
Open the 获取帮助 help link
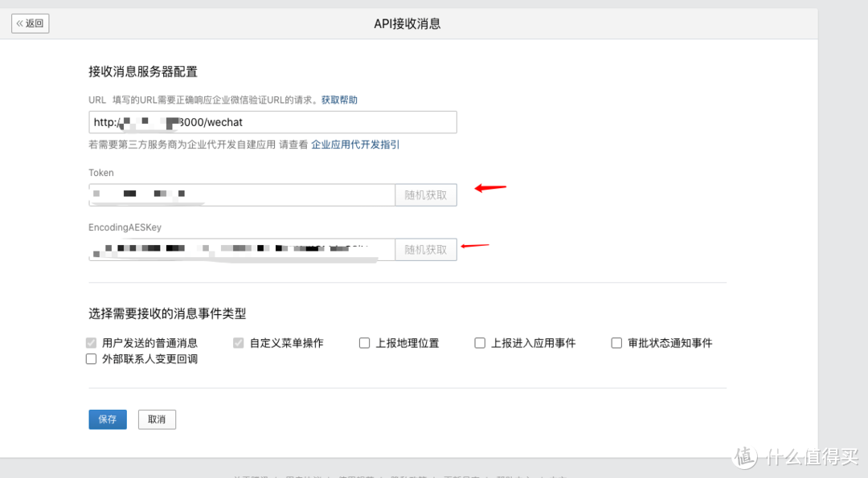click(x=339, y=99)
